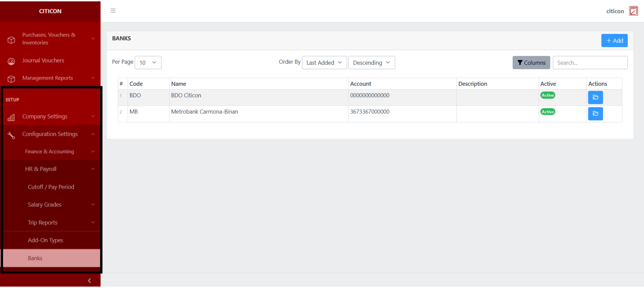The width and height of the screenshot is (644, 288).
Task: Click the Columns filter button
Action: pyautogui.click(x=531, y=63)
